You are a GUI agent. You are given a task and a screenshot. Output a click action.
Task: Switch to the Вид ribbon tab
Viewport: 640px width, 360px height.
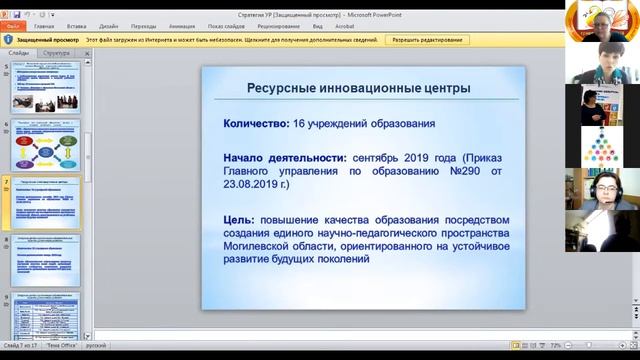[x=318, y=26]
